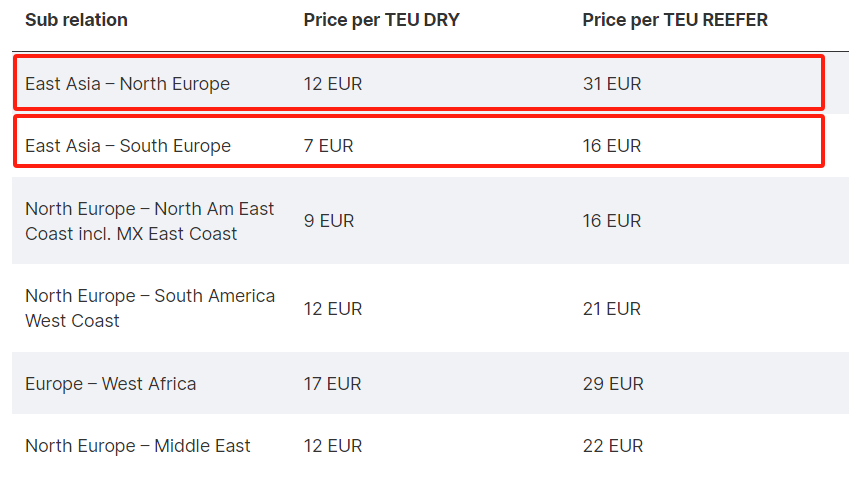
Task: Click the 29 EUR reefer price
Action: click(x=613, y=384)
